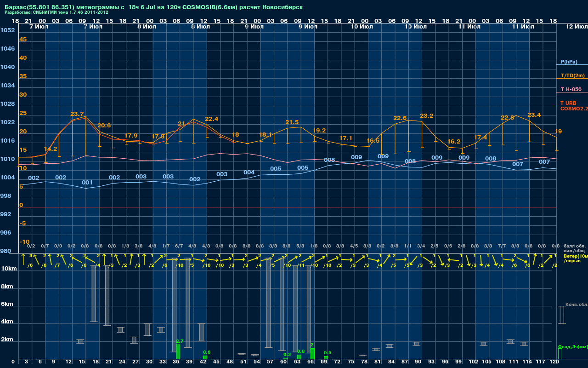The image size is (588, 368).
Task: Click the Ветер(10м) wind legend label
Action: click(x=575, y=256)
